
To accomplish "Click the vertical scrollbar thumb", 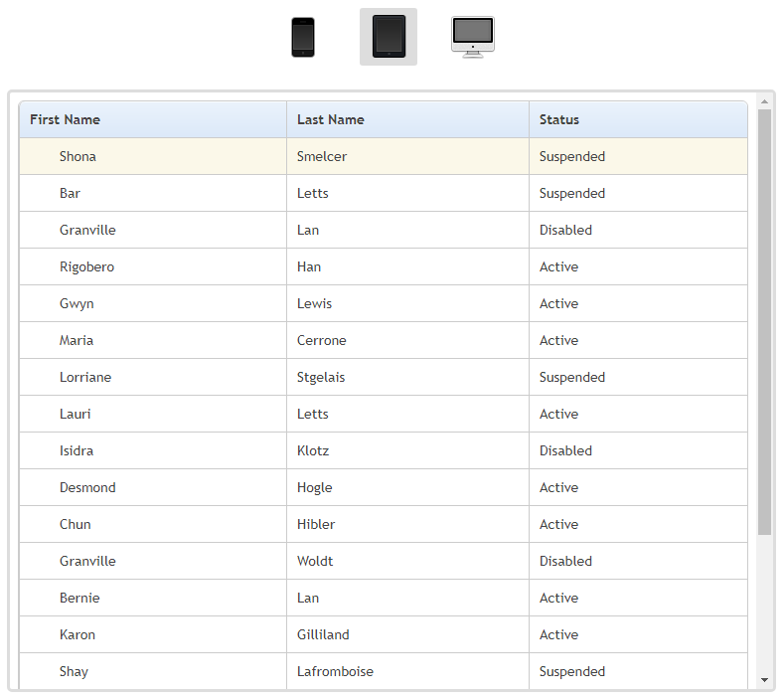I will (764, 318).
